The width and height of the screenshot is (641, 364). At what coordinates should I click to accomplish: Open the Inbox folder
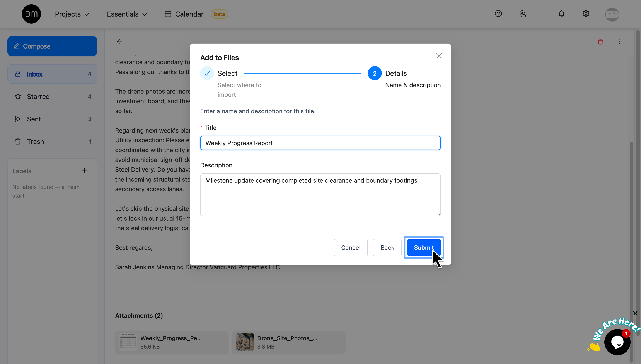(x=52, y=74)
